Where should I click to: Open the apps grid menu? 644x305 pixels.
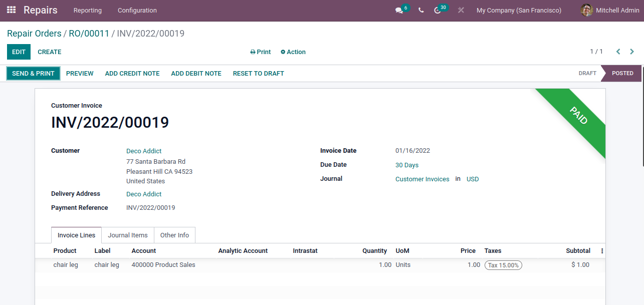(11, 10)
